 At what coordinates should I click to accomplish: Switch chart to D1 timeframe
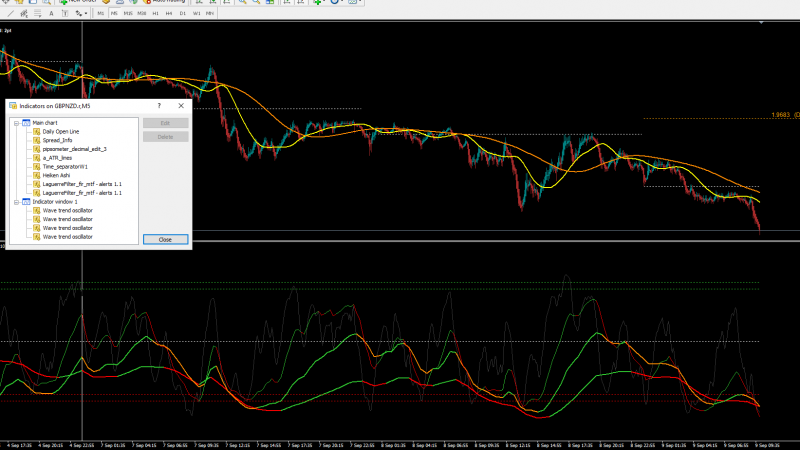pyautogui.click(x=183, y=13)
